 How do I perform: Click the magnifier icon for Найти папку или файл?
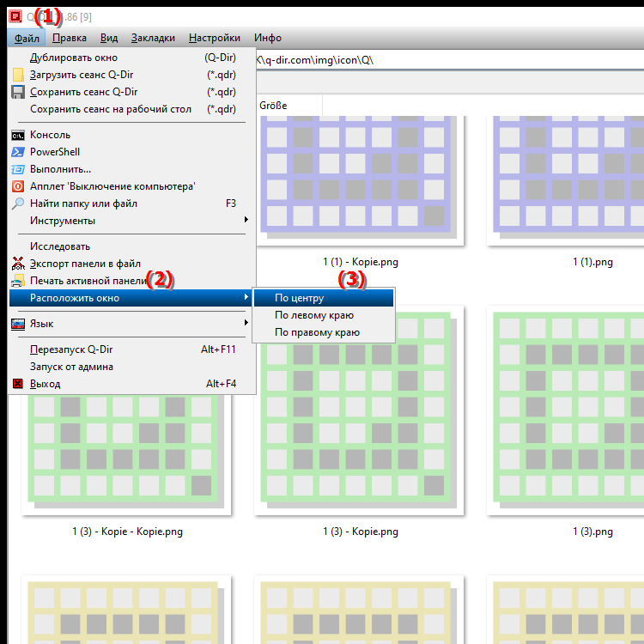click(18, 204)
